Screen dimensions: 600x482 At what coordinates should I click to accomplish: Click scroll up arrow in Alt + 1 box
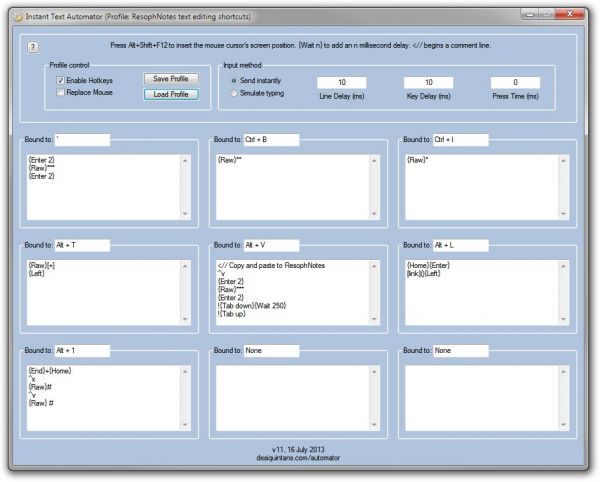tap(185, 372)
